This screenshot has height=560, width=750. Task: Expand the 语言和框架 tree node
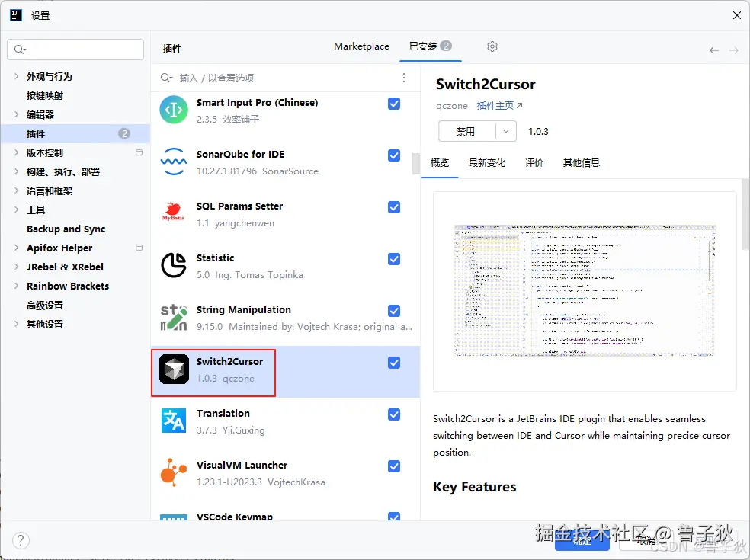click(x=16, y=190)
